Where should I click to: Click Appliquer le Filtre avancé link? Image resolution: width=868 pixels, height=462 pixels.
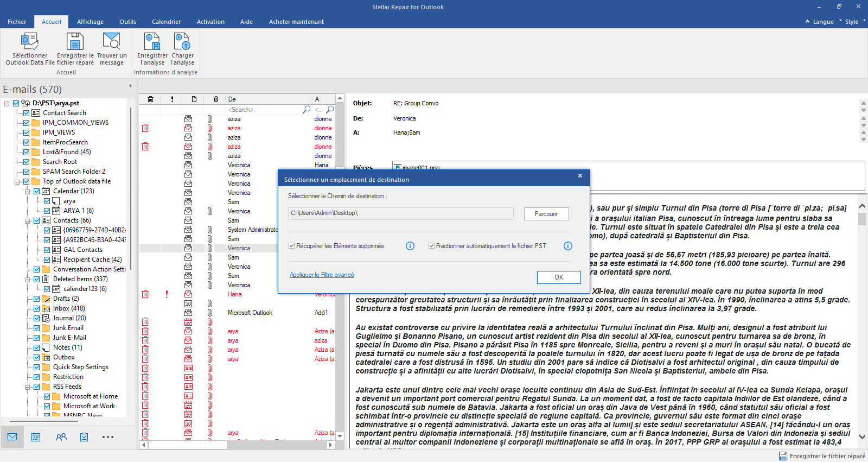click(x=322, y=275)
